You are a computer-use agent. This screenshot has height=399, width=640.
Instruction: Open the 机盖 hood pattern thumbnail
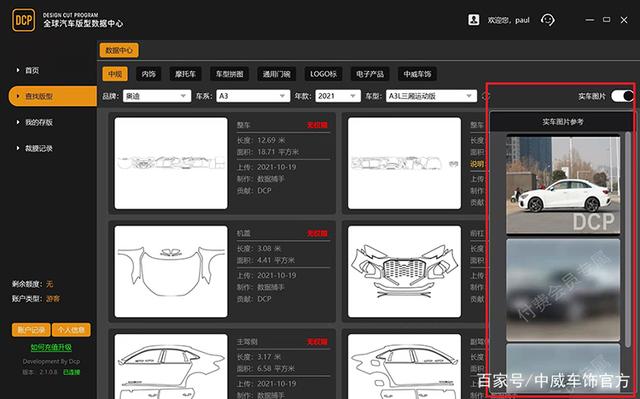coord(171,271)
